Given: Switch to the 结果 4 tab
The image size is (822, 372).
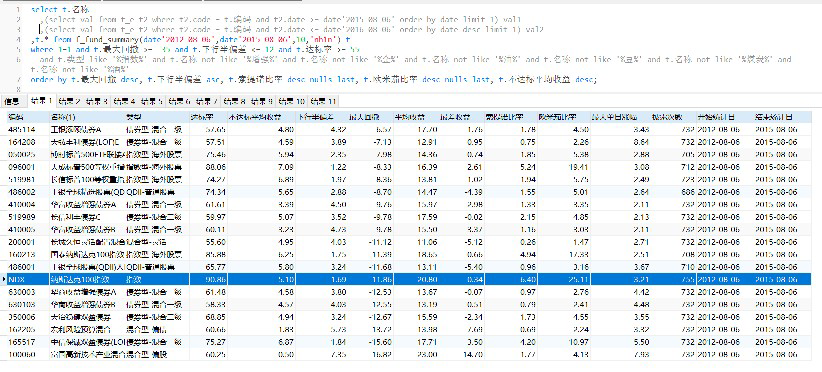Looking at the screenshot, I should [124, 101].
